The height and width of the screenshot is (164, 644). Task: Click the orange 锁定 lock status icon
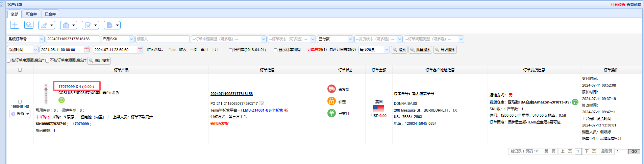pos(331,101)
